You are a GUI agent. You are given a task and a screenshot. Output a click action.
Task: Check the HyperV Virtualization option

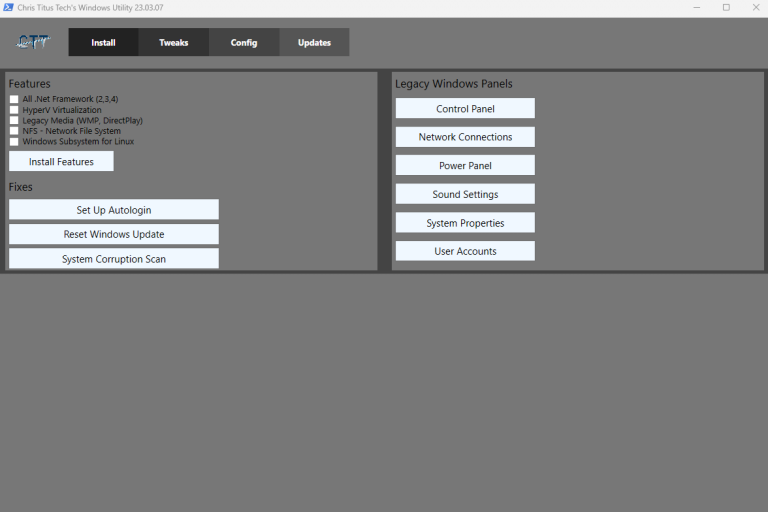tap(14, 110)
